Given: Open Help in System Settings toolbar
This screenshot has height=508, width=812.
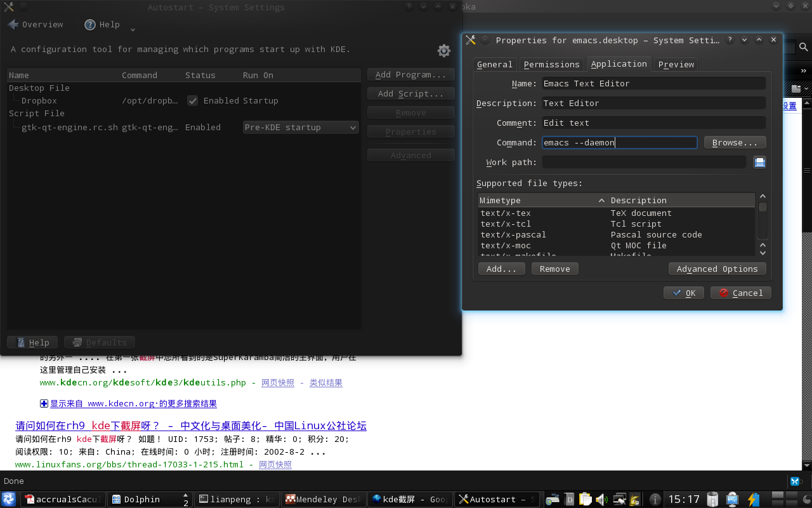Looking at the screenshot, I should pyautogui.click(x=101, y=25).
